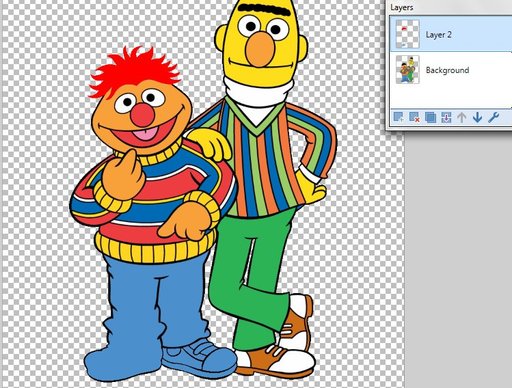
Task: Click Ernie's round red nose on canvas
Action: click(143, 114)
